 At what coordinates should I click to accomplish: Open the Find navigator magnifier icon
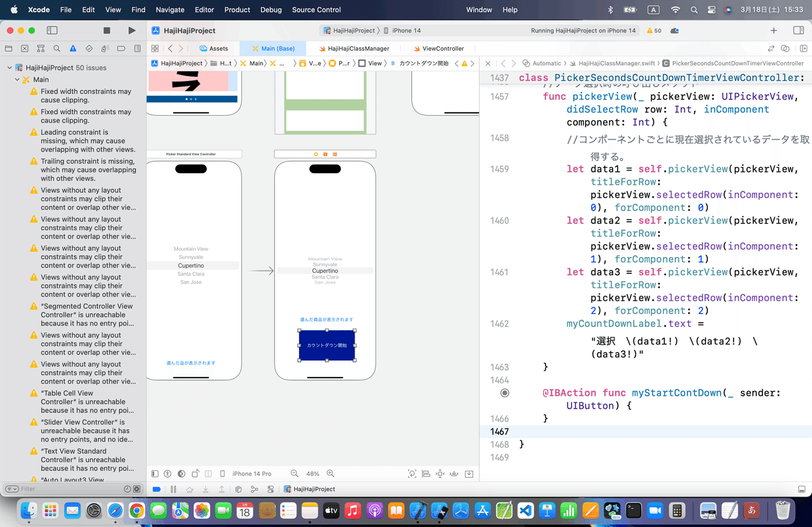coord(56,49)
